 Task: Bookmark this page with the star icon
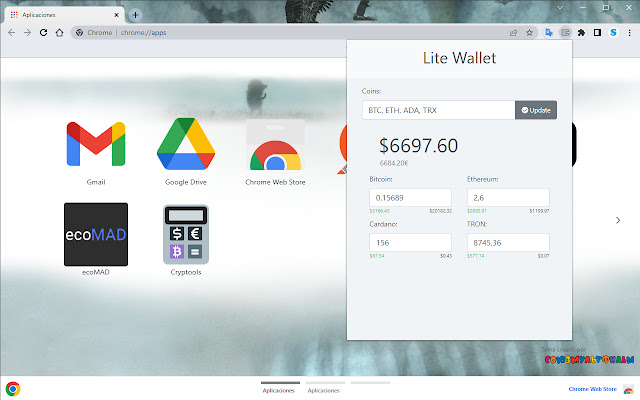[x=529, y=33]
